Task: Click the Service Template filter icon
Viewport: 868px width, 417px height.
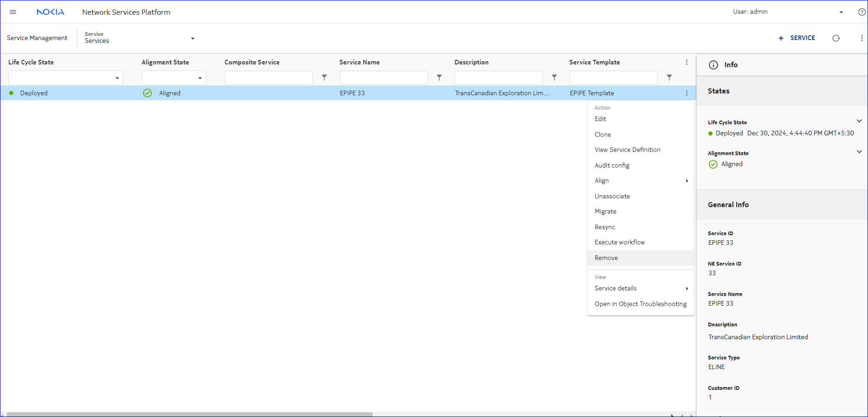Action: [669, 78]
